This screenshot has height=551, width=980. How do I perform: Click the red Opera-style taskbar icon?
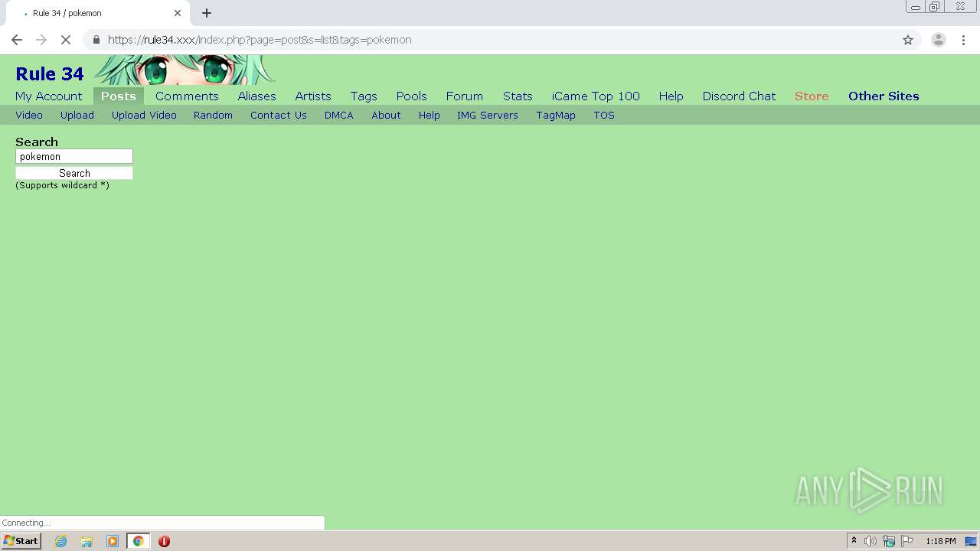point(164,541)
